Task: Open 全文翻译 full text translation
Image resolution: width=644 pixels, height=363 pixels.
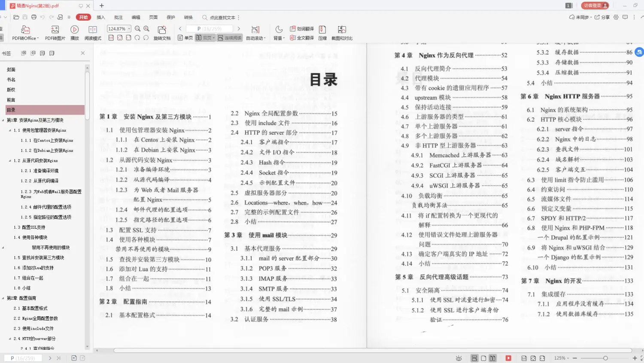Action: [x=302, y=38]
